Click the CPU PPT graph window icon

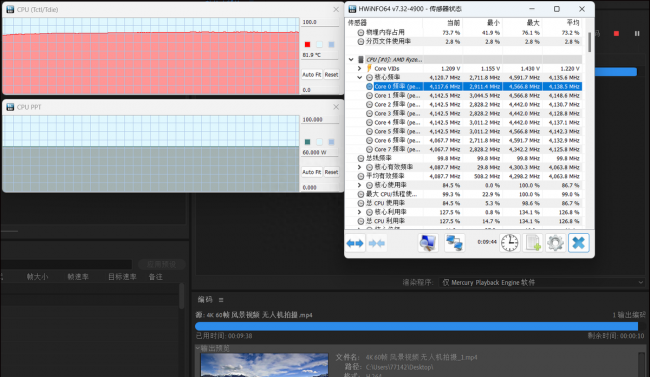click(x=10, y=107)
